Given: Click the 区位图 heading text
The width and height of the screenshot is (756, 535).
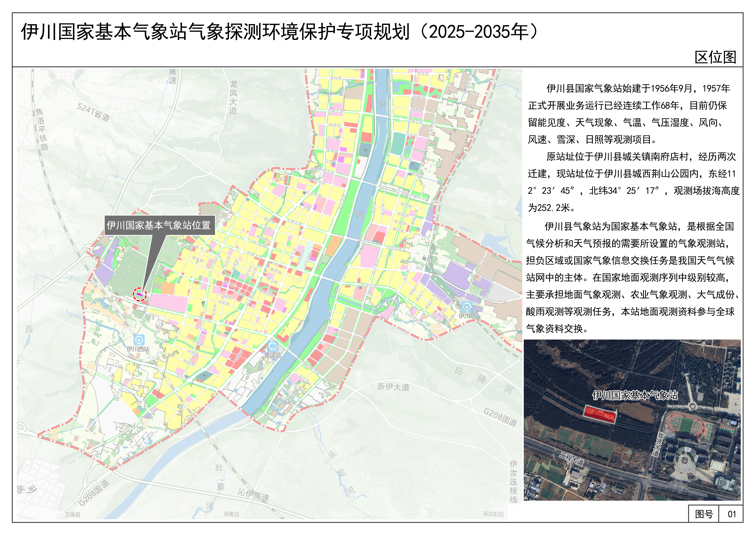Looking at the screenshot, I should 715,57.
